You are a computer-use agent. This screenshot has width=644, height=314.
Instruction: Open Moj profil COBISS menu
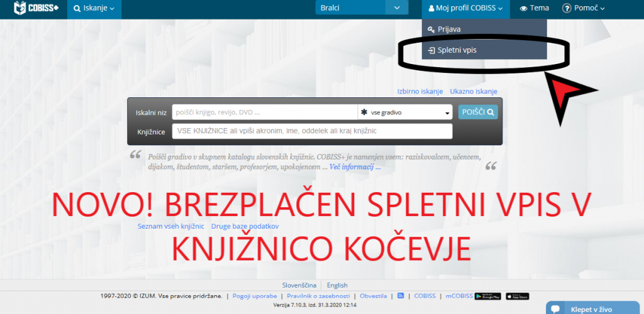[x=466, y=8]
